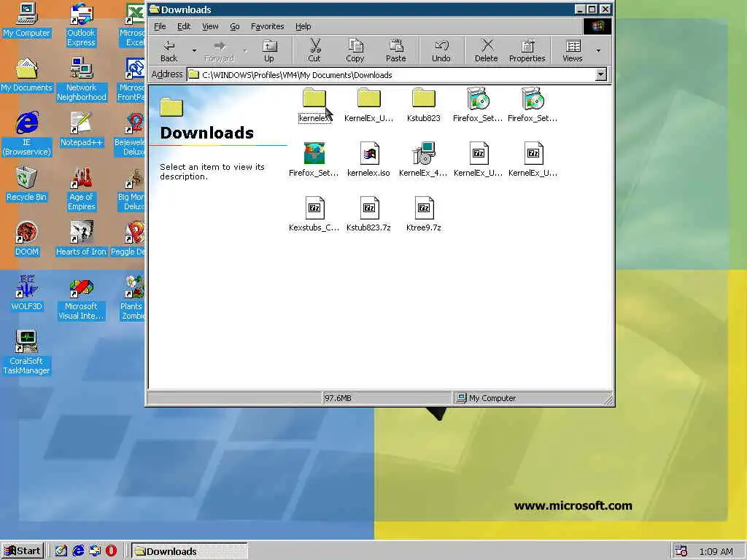
Task: Select IE (Browservice) desktop icon
Action: pyautogui.click(x=27, y=134)
